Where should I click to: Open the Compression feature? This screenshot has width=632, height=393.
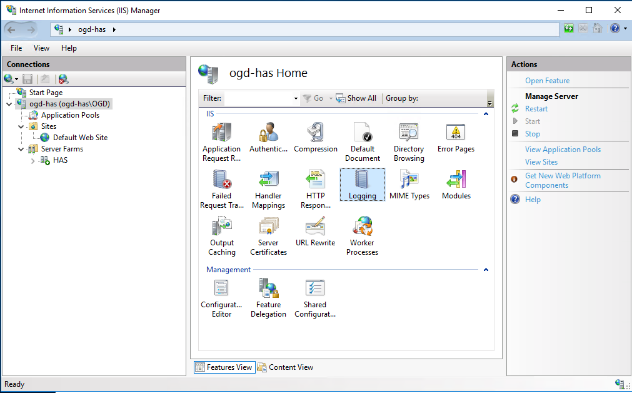pyautogui.click(x=315, y=137)
